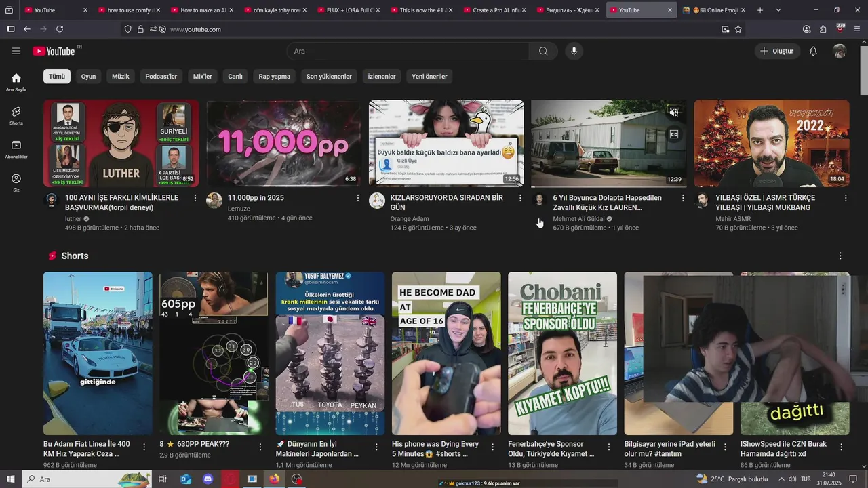The height and width of the screenshot is (488, 868).
Task: Open Shorts shelf more options
Action: [840, 256]
